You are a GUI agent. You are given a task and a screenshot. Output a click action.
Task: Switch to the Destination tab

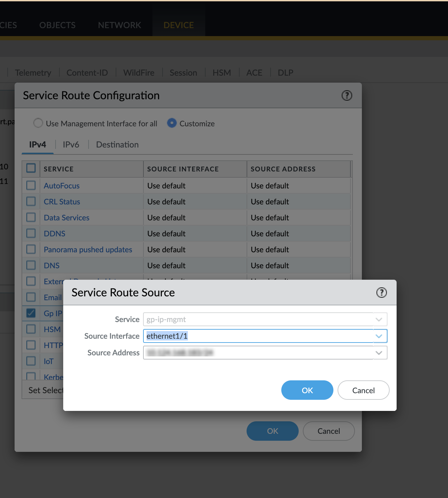tap(117, 145)
